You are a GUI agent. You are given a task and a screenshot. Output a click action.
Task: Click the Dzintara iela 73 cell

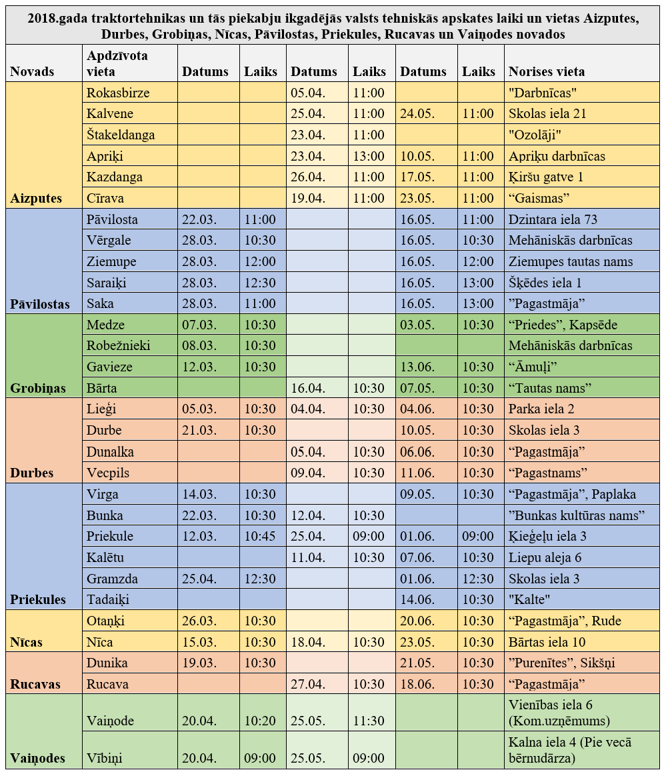coord(553,219)
